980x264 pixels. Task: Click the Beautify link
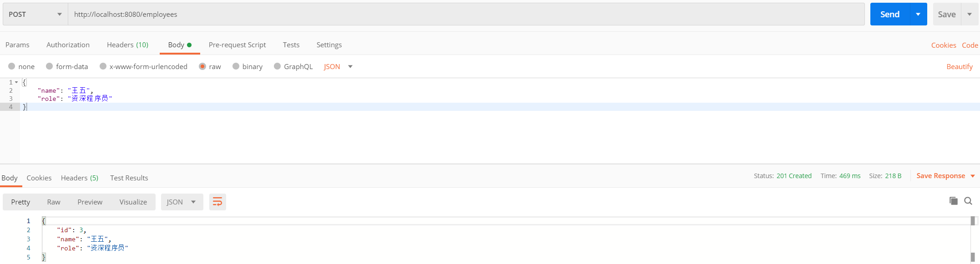[x=959, y=66]
